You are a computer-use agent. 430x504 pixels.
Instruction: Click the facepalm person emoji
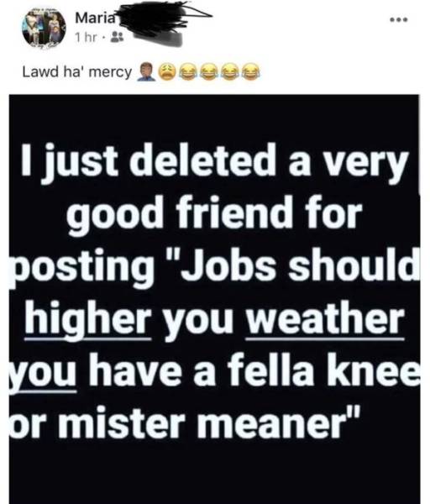(x=144, y=72)
